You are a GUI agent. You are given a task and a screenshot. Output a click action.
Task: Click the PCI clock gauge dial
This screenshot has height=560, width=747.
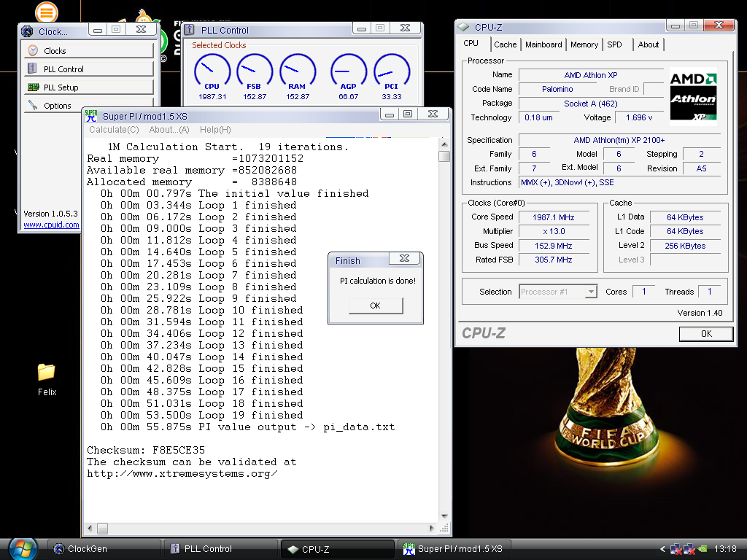392,71
